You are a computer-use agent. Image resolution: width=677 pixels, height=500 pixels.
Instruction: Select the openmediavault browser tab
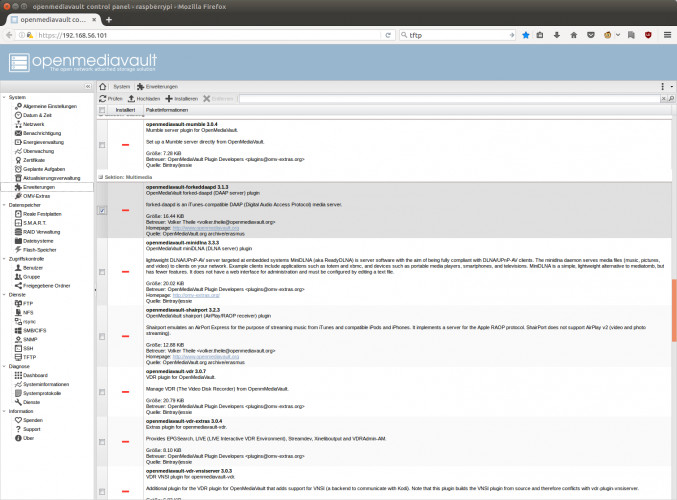[54, 19]
